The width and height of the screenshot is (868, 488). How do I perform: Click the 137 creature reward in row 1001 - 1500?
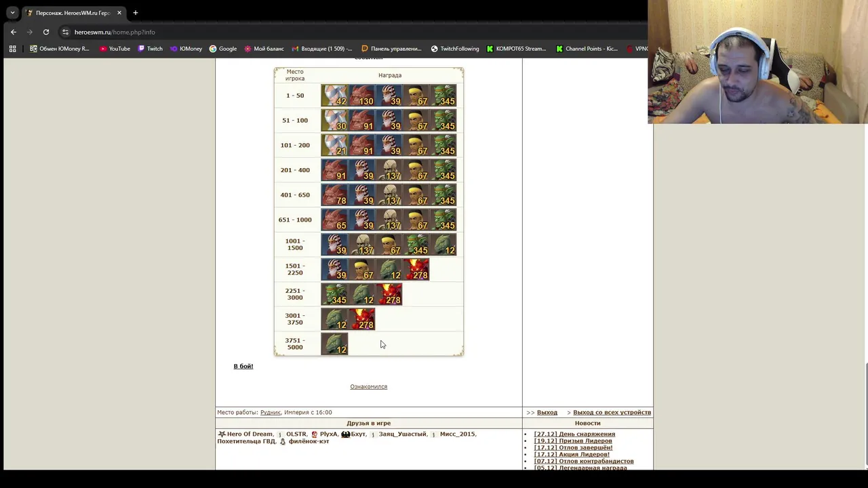coord(361,245)
